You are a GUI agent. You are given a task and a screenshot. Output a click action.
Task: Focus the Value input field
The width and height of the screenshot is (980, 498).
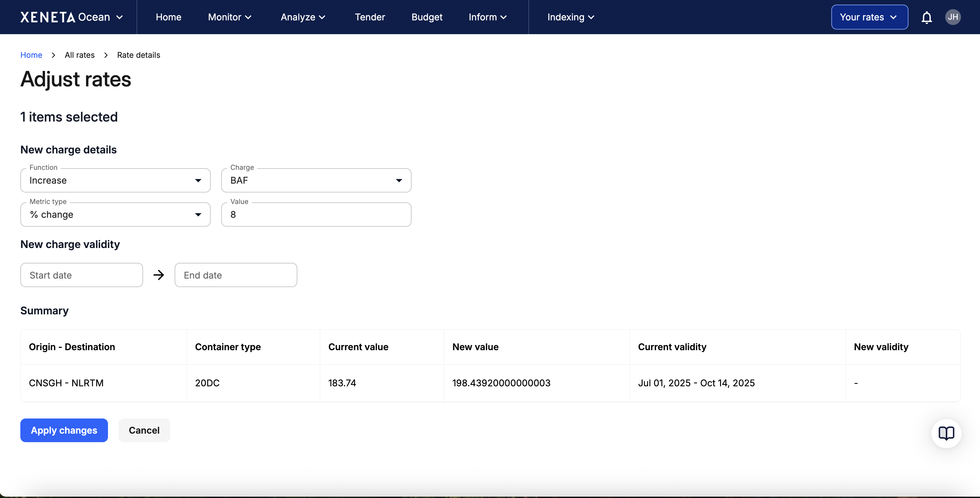[x=316, y=215]
